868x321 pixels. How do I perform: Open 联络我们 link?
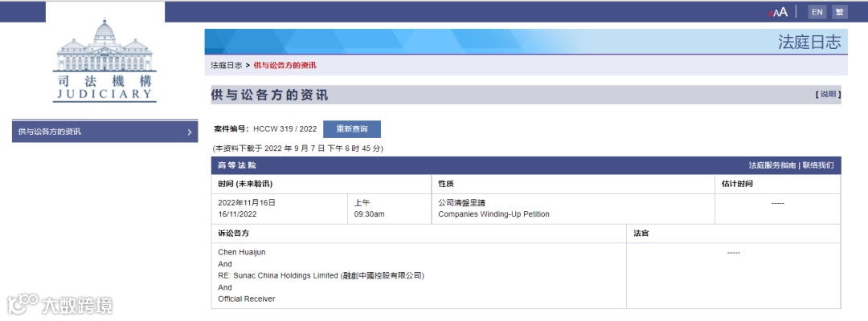pos(818,165)
